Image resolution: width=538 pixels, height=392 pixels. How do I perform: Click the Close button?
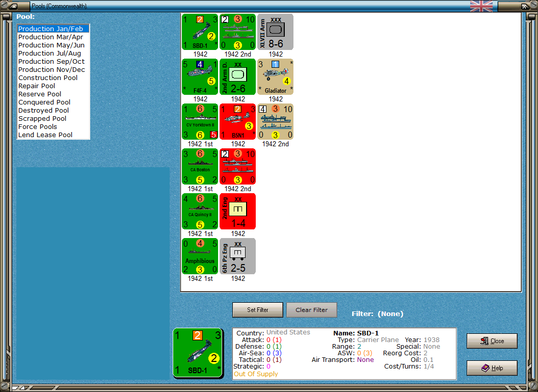(492, 341)
